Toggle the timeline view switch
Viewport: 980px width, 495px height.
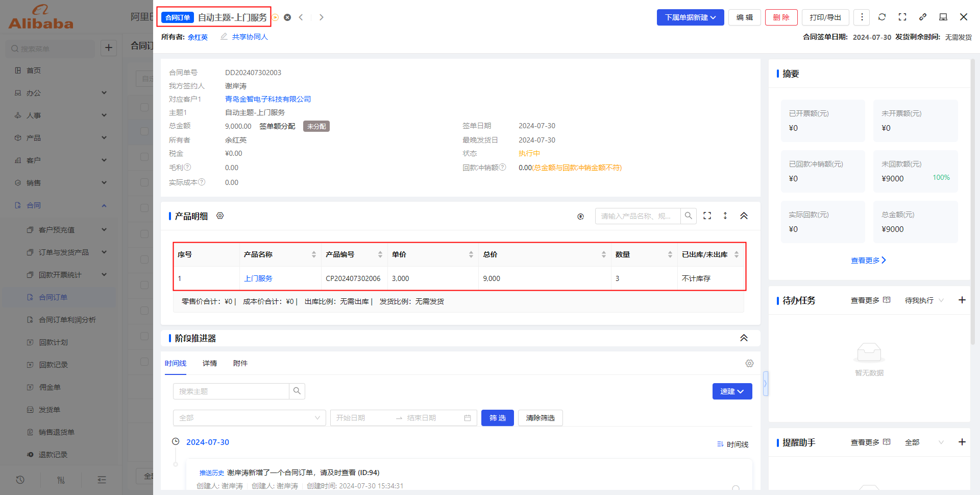(732, 444)
